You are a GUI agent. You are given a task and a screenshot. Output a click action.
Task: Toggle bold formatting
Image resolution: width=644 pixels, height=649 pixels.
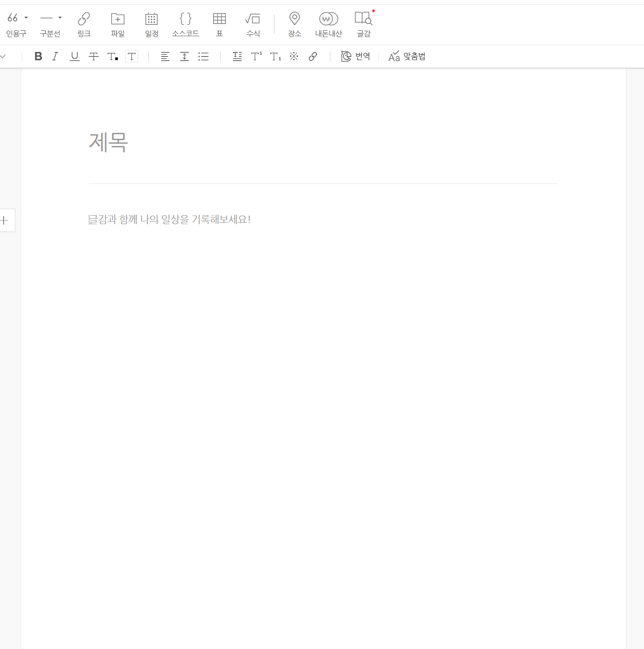[38, 56]
